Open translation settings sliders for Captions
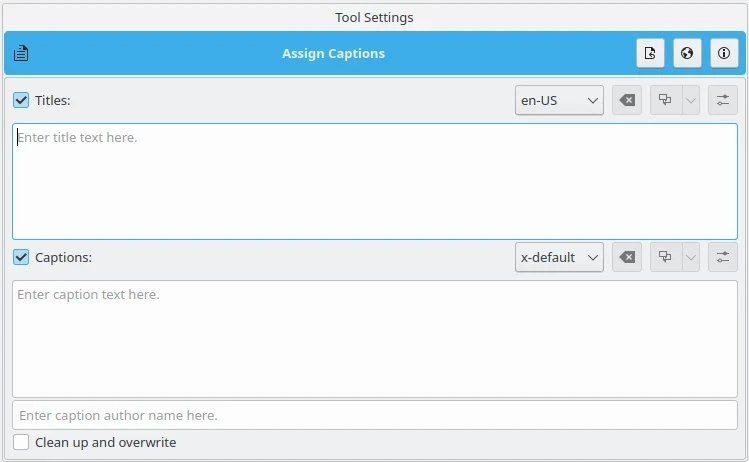The width and height of the screenshot is (749, 462). 722,257
